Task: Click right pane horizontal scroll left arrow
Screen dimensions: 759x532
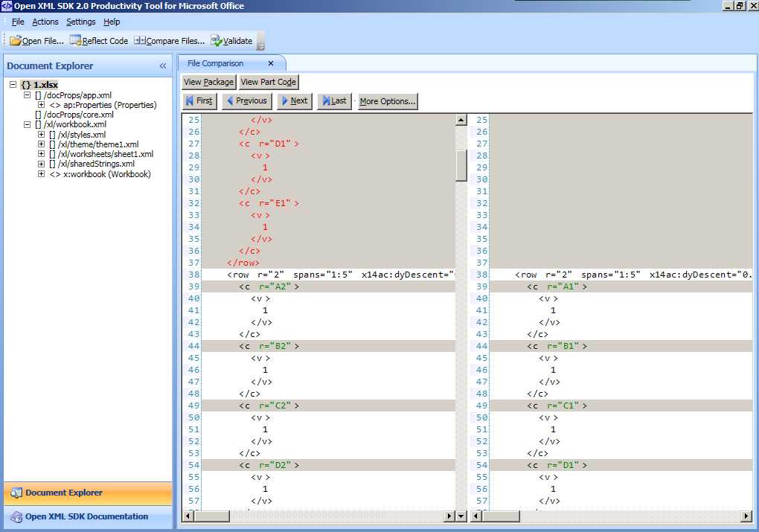Action: (476, 516)
